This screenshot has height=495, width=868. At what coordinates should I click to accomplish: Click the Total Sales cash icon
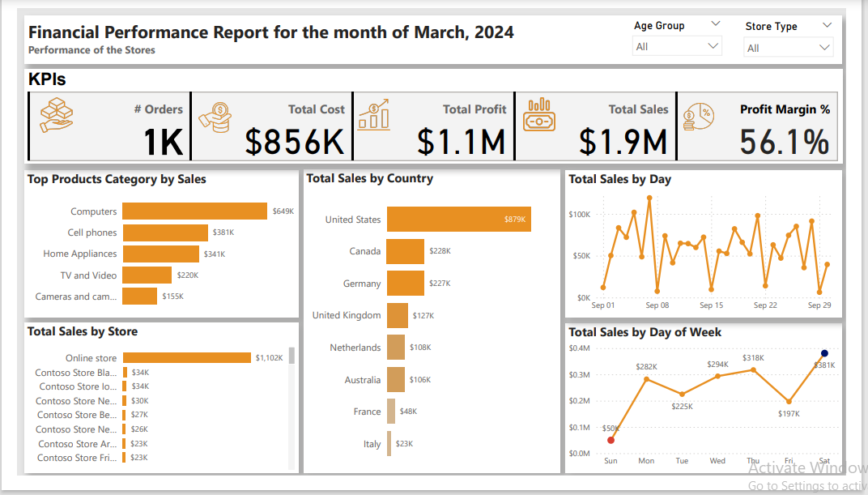coord(539,116)
